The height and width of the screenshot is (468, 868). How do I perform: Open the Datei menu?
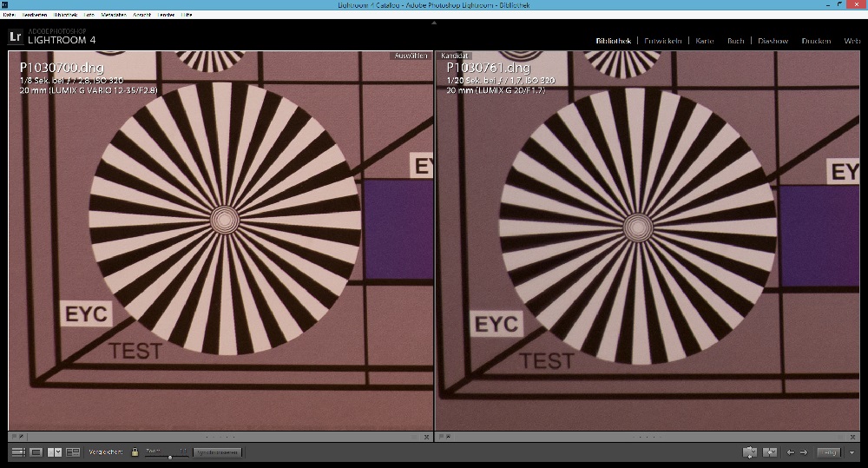tap(9, 15)
